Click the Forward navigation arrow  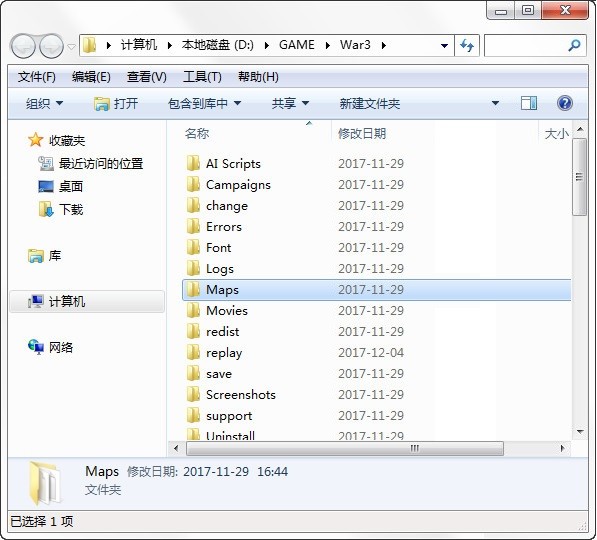[51, 46]
